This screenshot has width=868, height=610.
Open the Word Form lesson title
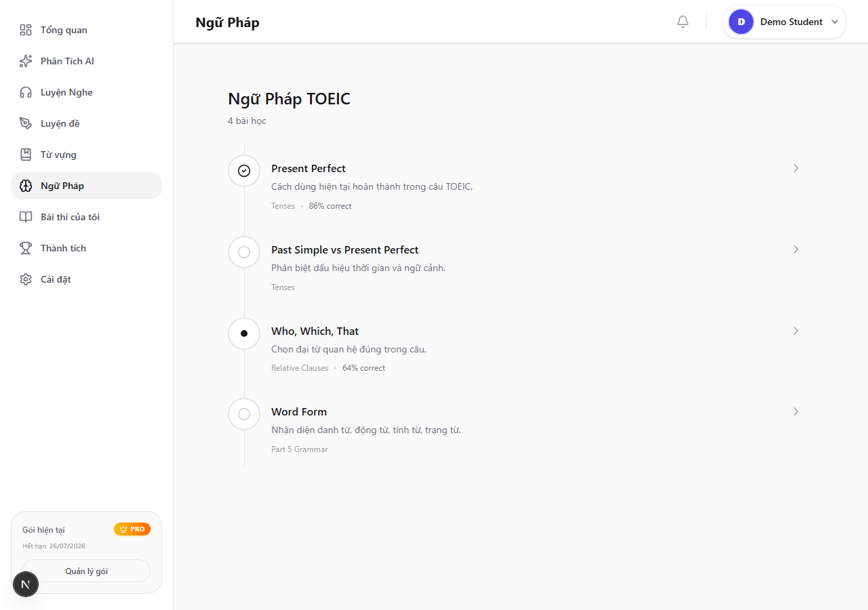(x=299, y=411)
